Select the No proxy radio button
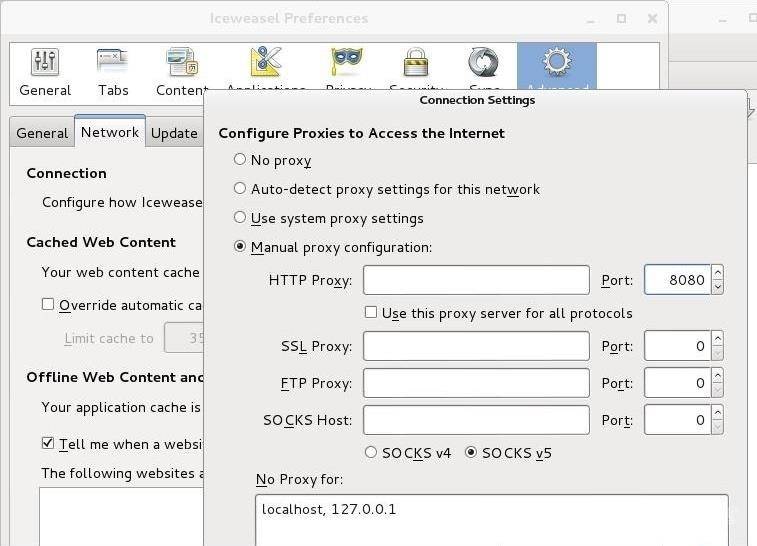 (x=240, y=159)
